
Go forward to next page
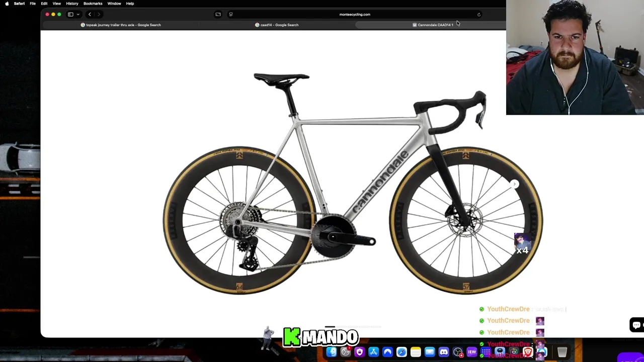coord(99,15)
